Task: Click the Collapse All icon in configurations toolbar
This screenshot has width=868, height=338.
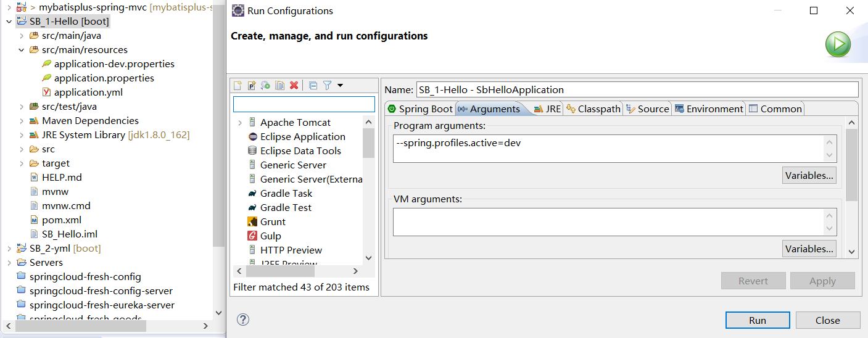Action: [313, 85]
